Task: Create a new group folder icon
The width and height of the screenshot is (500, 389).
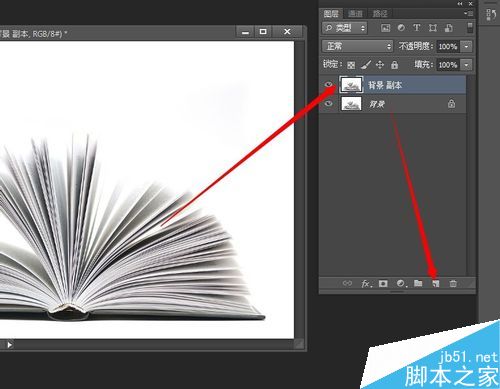Action: tap(418, 284)
